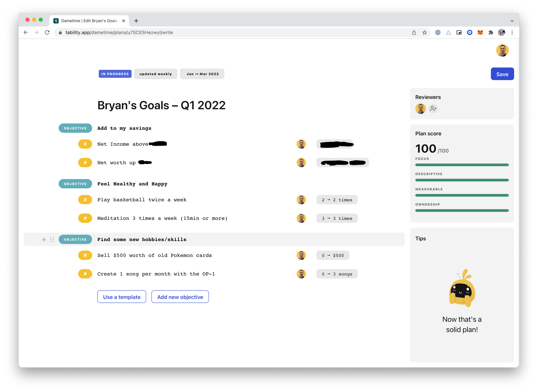Reload the page with the refresh icon
The height and width of the screenshot is (392, 538).
(47, 33)
